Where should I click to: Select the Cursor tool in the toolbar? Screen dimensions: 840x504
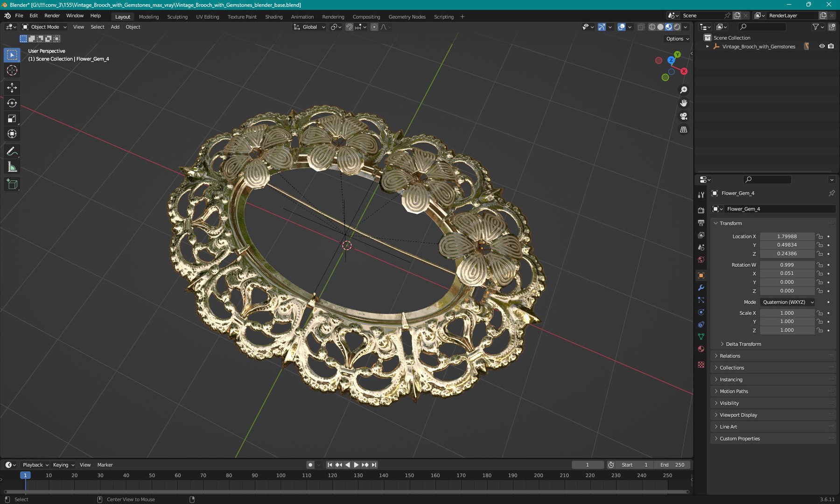(12, 70)
